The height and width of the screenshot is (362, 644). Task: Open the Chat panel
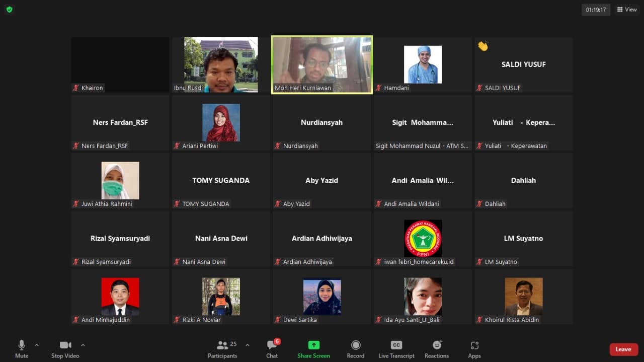[x=272, y=349]
